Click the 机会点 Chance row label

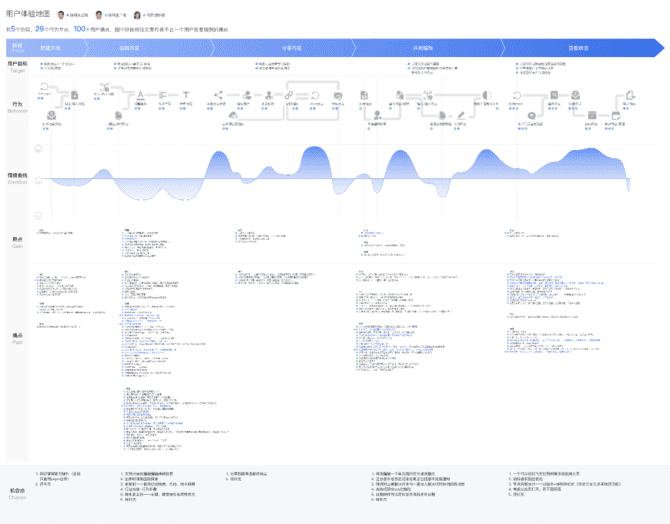(17, 494)
